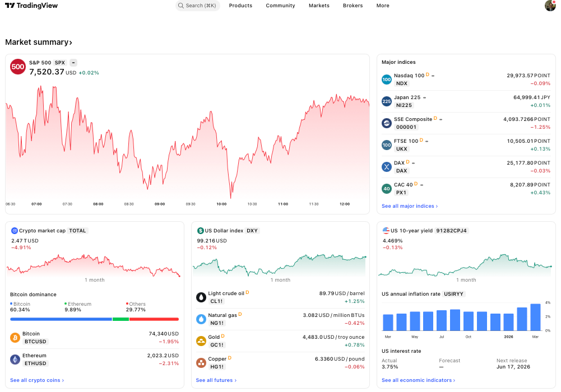The height and width of the screenshot is (392, 561).
Task: Click the SSE Composite index icon
Action: click(x=386, y=123)
